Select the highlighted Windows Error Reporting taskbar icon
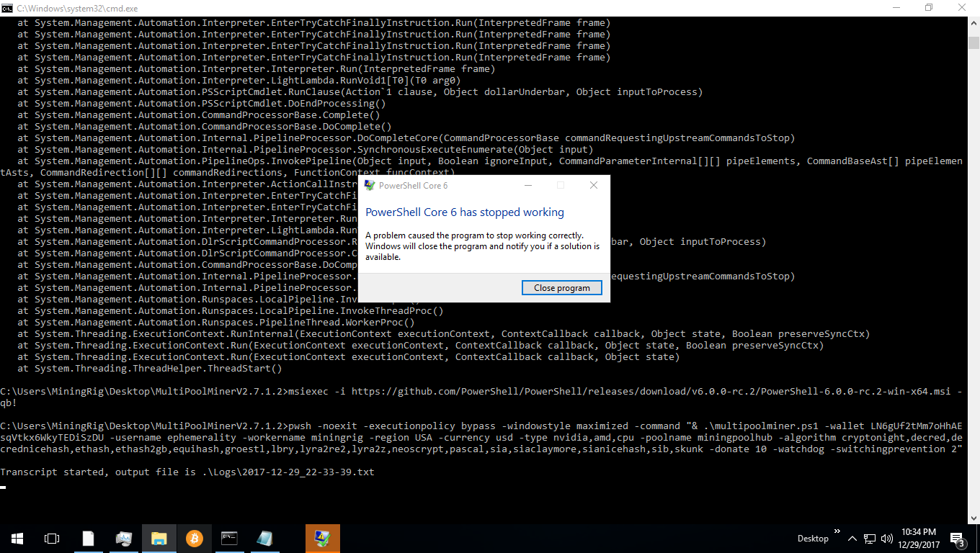 pyautogui.click(x=322, y=538)
